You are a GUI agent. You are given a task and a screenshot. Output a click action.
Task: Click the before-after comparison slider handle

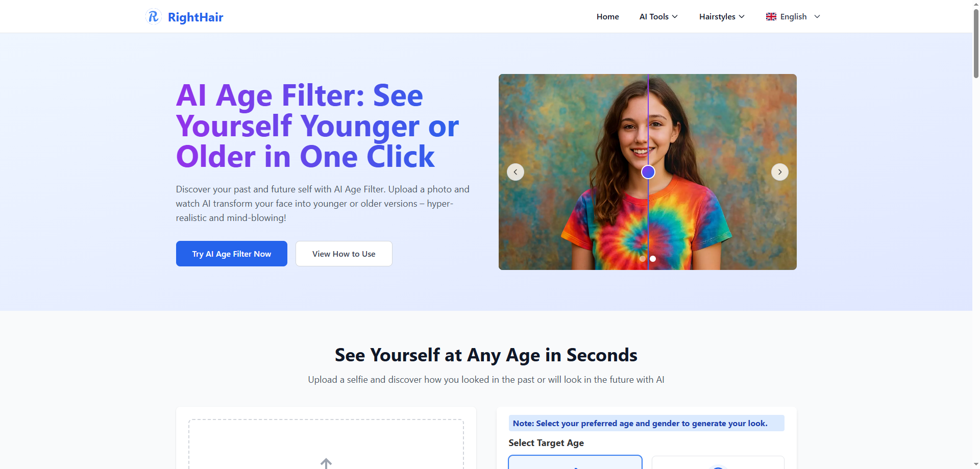pos(648,172)
